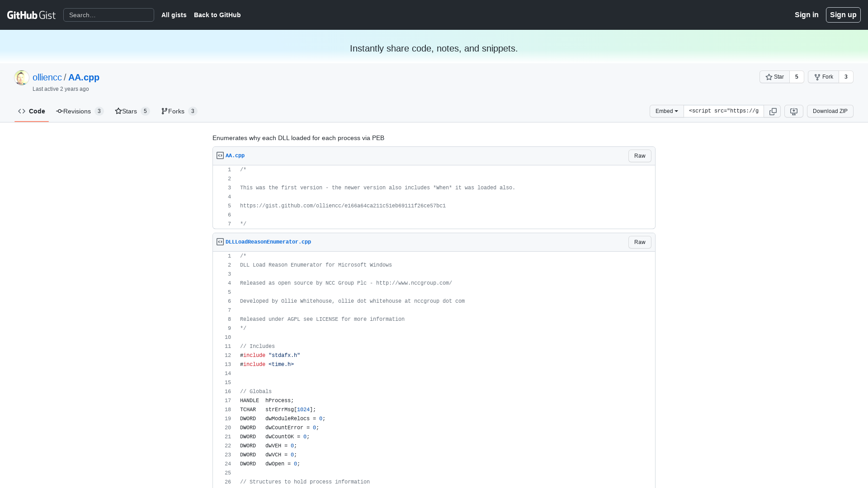868x488 pixels.
Task: Focus the gist Search field
Action: pyautogui.click(x=108, y=15)
